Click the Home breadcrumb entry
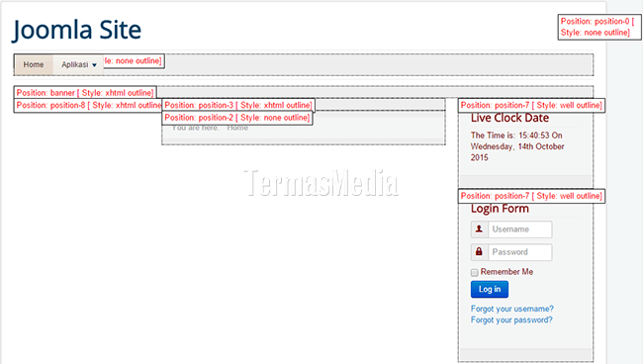The image size is (643, 364). (237, 128)
